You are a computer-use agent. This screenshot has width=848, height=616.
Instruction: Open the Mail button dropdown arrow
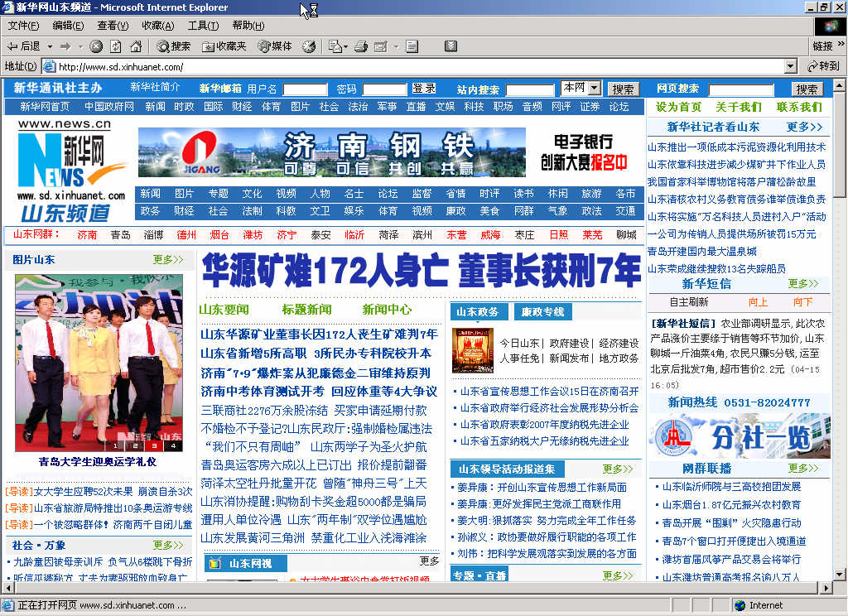click(x=345, y=46)
